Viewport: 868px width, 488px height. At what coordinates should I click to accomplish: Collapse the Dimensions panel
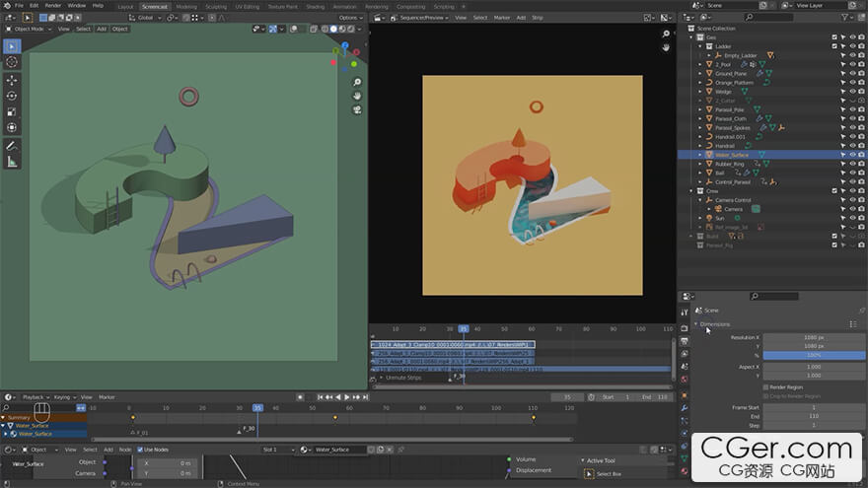715,323
